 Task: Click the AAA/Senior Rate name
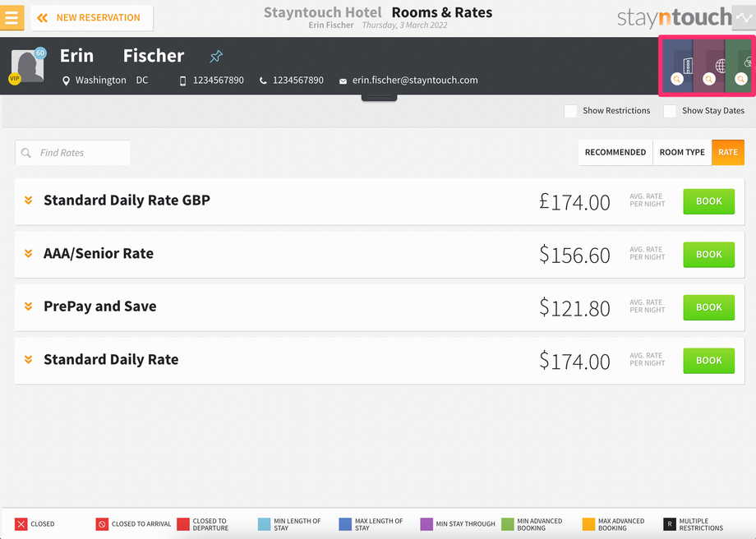[99, 254]
